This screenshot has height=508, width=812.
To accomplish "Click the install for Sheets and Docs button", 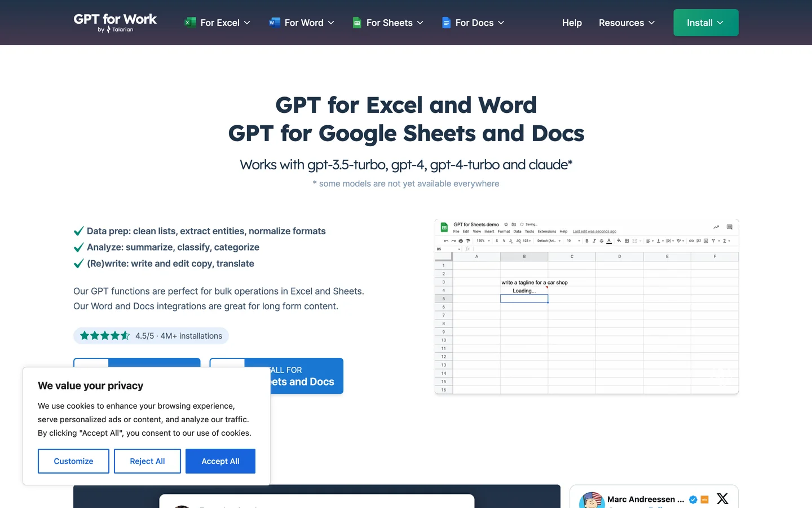I will click(x=306, y=375).
